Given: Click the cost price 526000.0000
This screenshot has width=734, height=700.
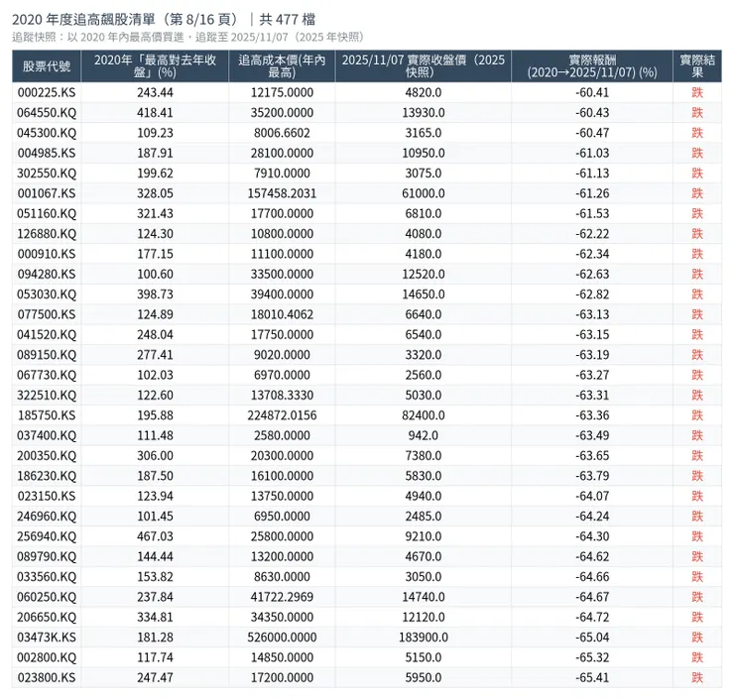Looking at the screenshot, I should [282, 638].
